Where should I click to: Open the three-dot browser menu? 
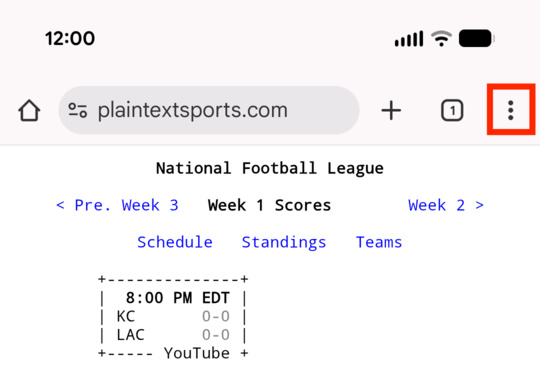511,111
